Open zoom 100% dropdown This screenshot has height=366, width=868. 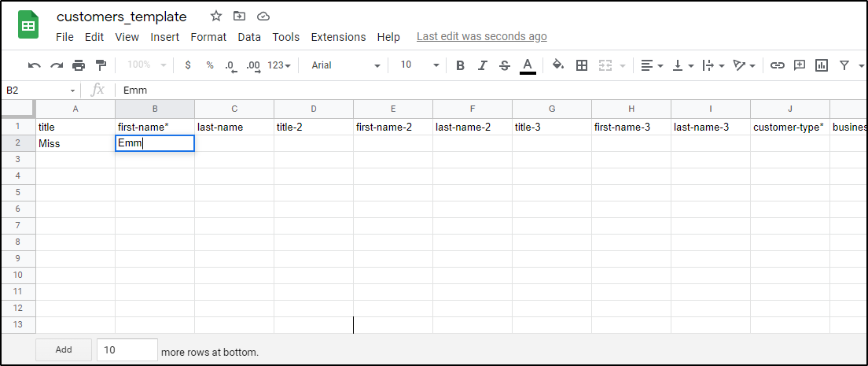(146, 65)
